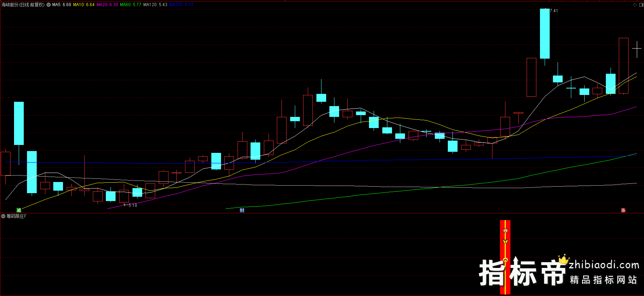This screenshot has width=644, height=296.
Task: Click the butterfly signal icon in indicator
Action: [505, 241]
